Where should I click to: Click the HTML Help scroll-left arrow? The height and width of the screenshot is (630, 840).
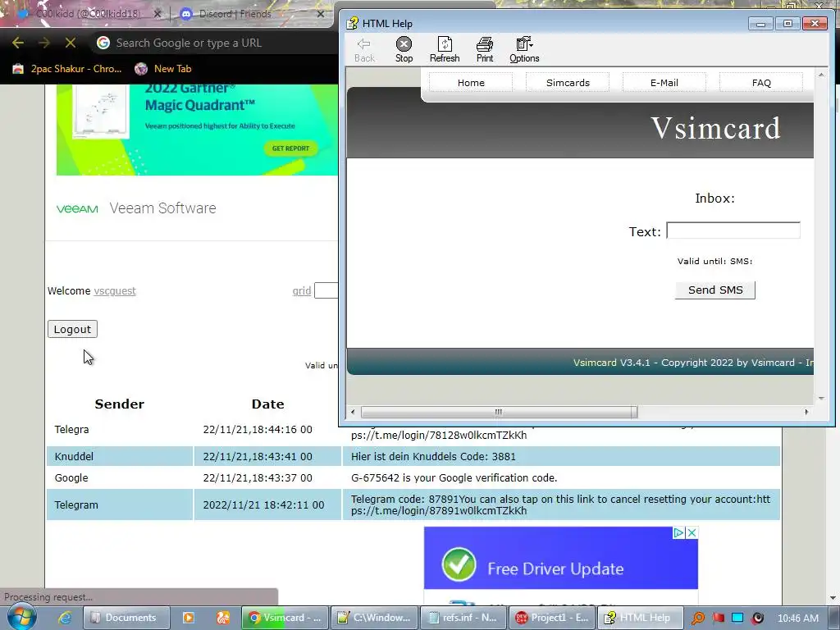click(x=353, y=412)
